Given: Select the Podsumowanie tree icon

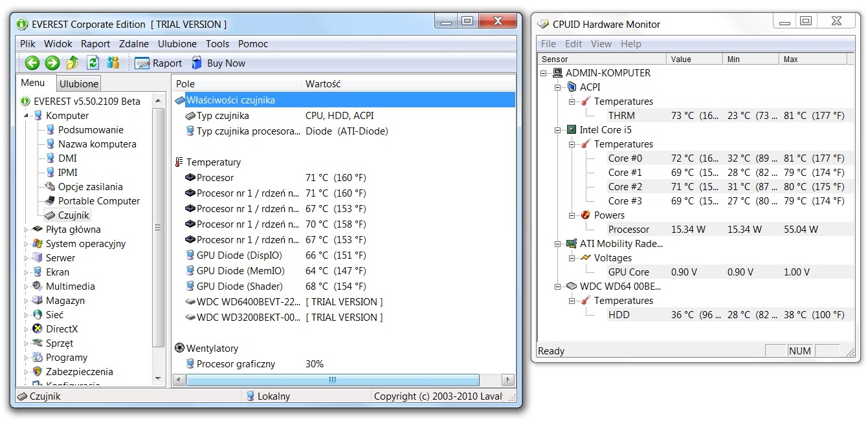Looking at the screenshot, I should [50, 130].
